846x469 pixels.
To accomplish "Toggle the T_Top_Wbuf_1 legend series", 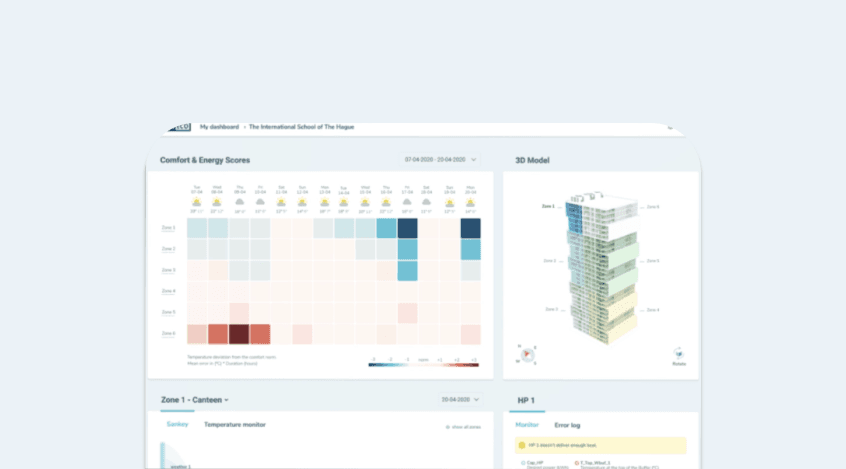I will (x=577, y=463).
